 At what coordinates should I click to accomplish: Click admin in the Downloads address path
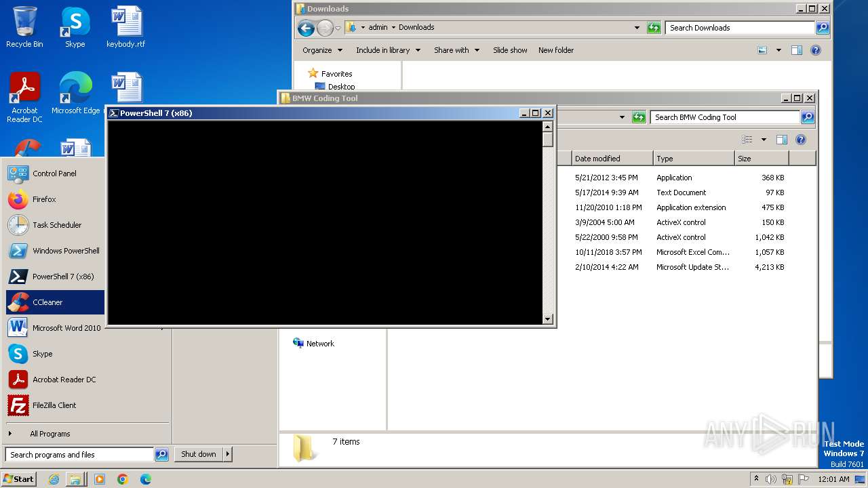378,28
